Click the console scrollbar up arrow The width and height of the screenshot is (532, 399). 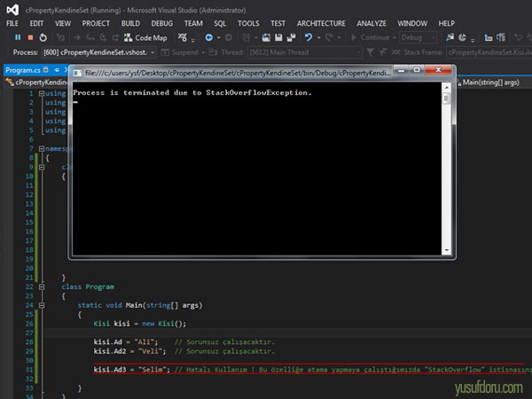coord(446,88)
